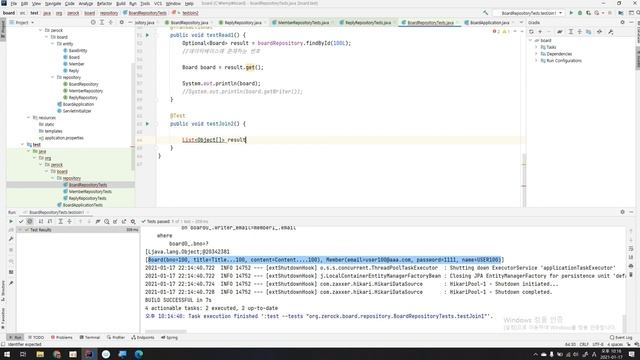Expand the Tasks node in Gradle panel

tap(536, 47)
